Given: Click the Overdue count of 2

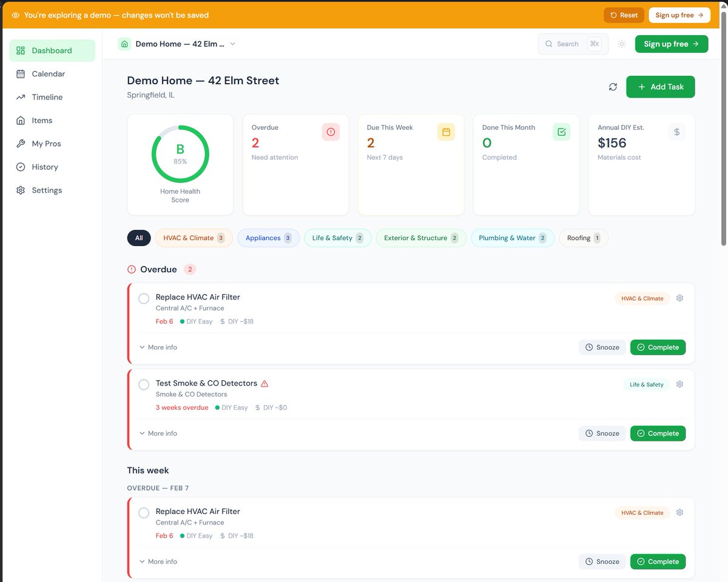Looking at the screenshot, I should tap(255, 143).
